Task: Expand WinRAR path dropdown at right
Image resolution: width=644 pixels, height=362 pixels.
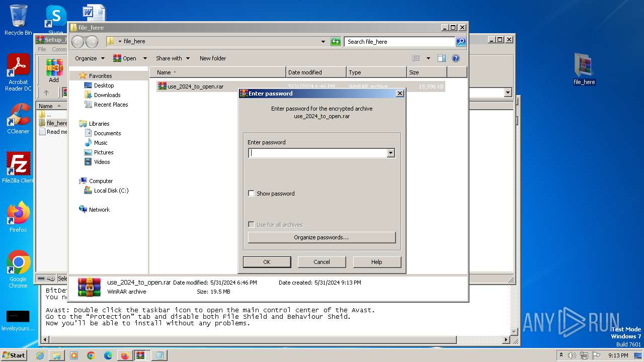Action: click(x=508, y=93)
